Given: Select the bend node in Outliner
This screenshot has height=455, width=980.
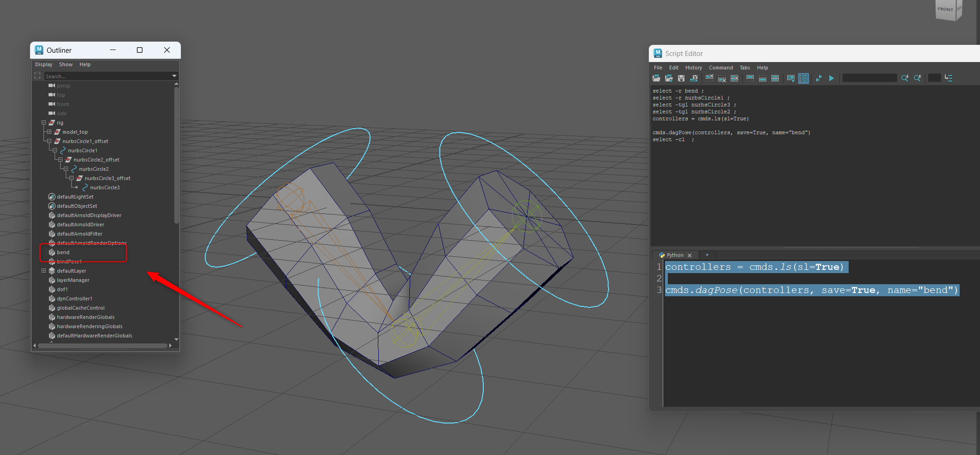Looking at the screenshot, I should (63, 252).
